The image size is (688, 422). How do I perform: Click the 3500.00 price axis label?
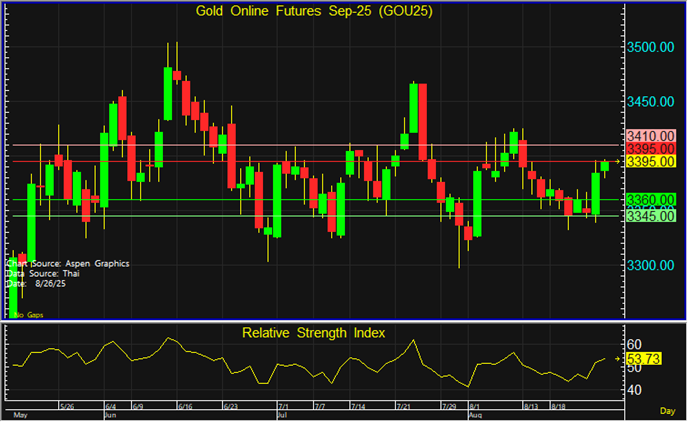point(651,48)
